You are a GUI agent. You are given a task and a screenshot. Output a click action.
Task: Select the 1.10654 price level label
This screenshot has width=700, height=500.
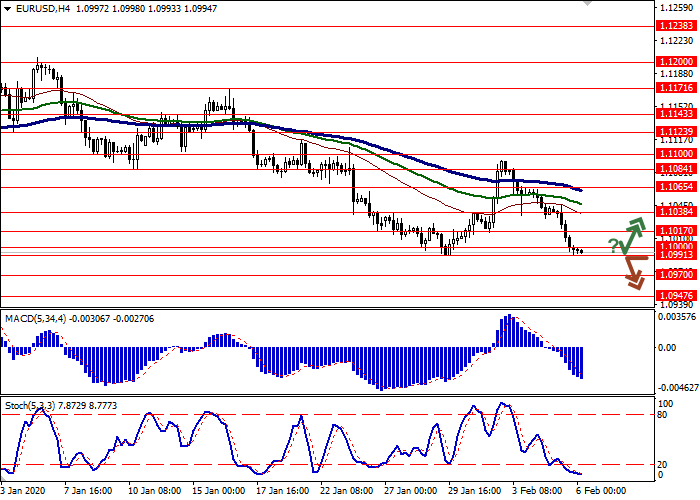coord(676,187)
